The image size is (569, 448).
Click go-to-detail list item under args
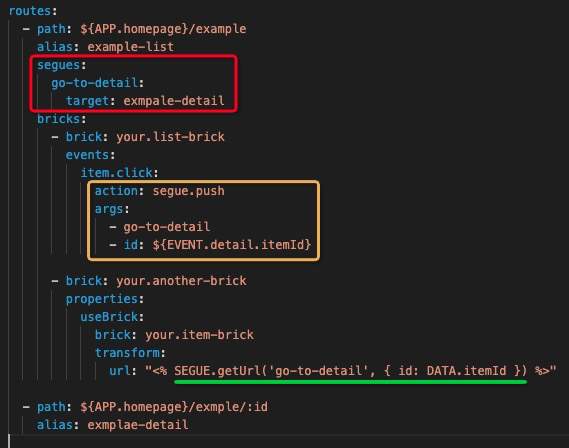(167, 227)
